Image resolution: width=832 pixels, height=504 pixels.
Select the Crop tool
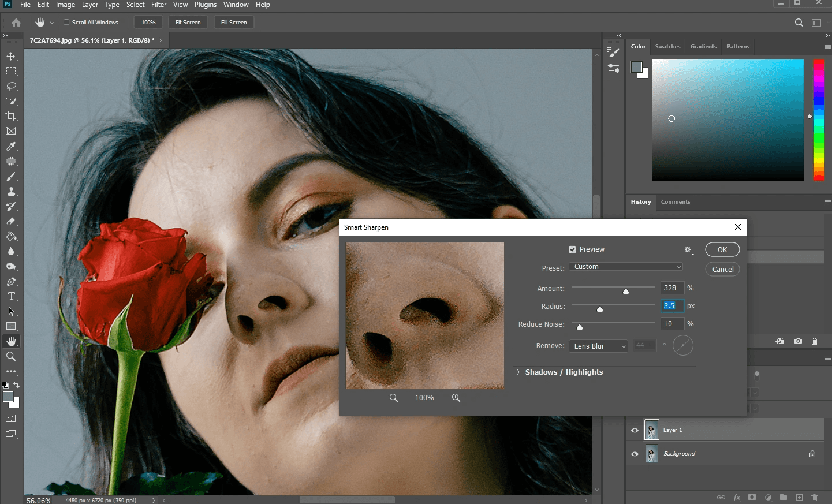(11, 116)
